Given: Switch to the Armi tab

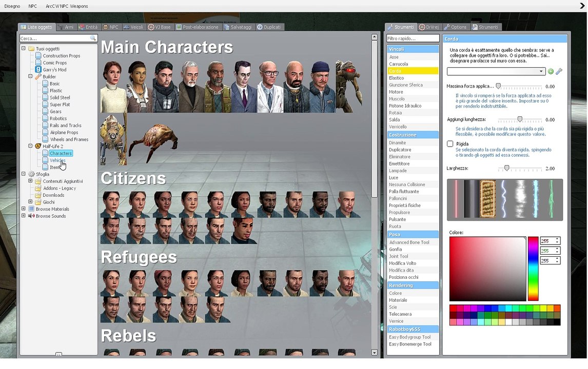Looking at the screenshot, I should pos(66,27).
